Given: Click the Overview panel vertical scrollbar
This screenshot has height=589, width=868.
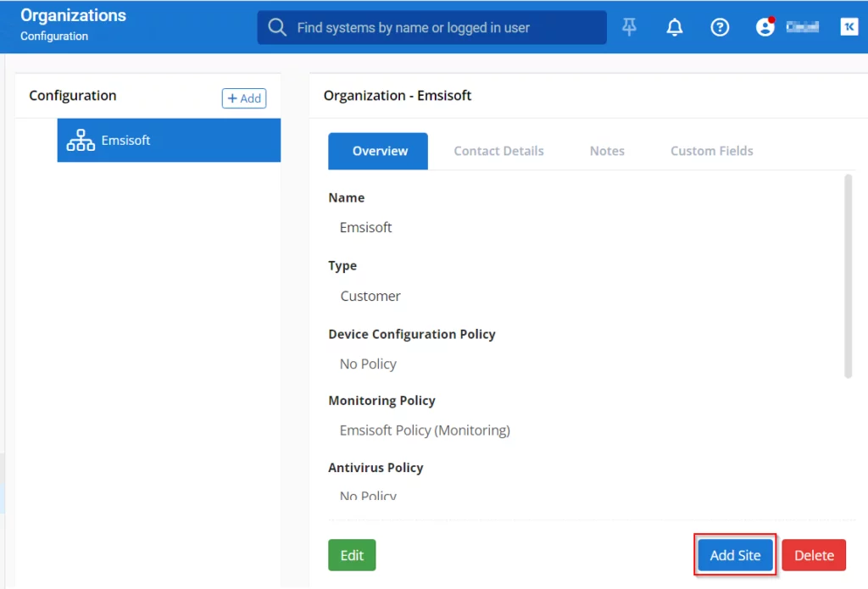Looking at the screenshot, I should (848, 275).
